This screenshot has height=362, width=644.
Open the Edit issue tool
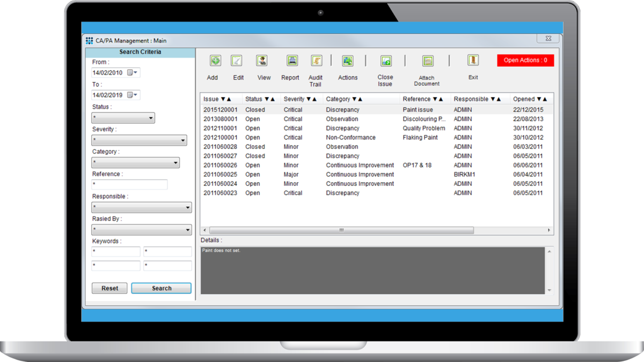point(237,61)
